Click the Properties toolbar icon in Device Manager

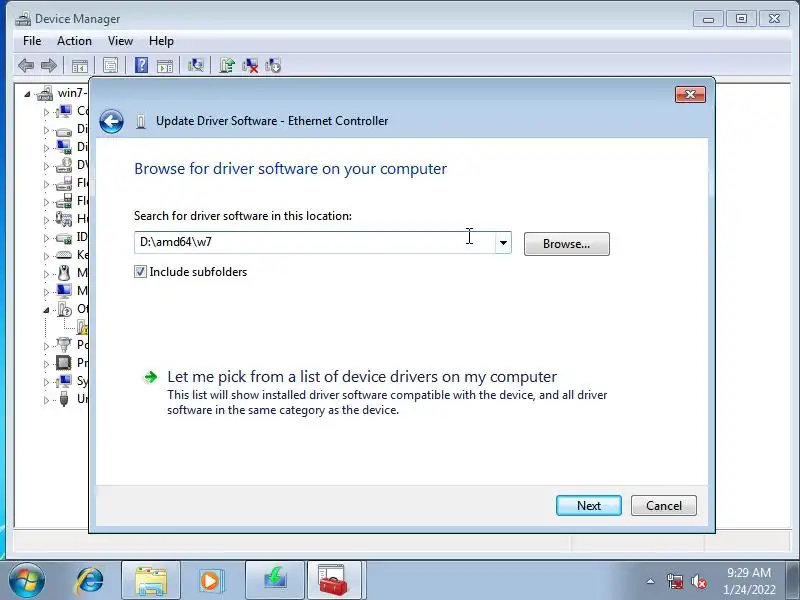(x=110, y=65)
